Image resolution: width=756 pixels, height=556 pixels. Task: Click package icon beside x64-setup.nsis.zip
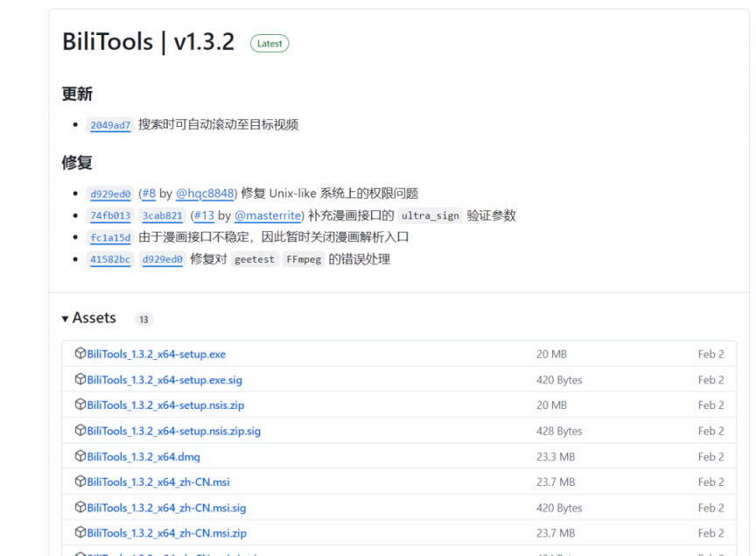pyautogui.click(x=80, y=405)
